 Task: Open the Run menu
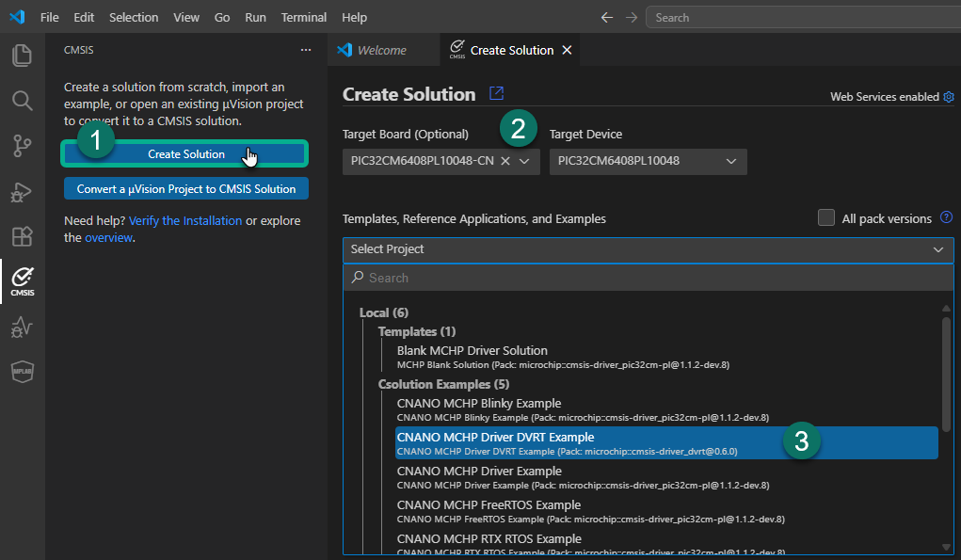[256, 17]
